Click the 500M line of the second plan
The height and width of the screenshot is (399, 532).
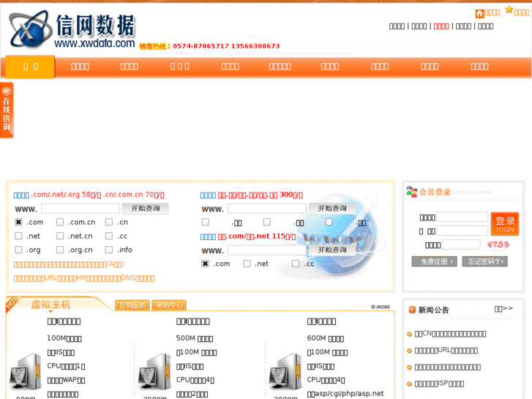pos(195,338)
